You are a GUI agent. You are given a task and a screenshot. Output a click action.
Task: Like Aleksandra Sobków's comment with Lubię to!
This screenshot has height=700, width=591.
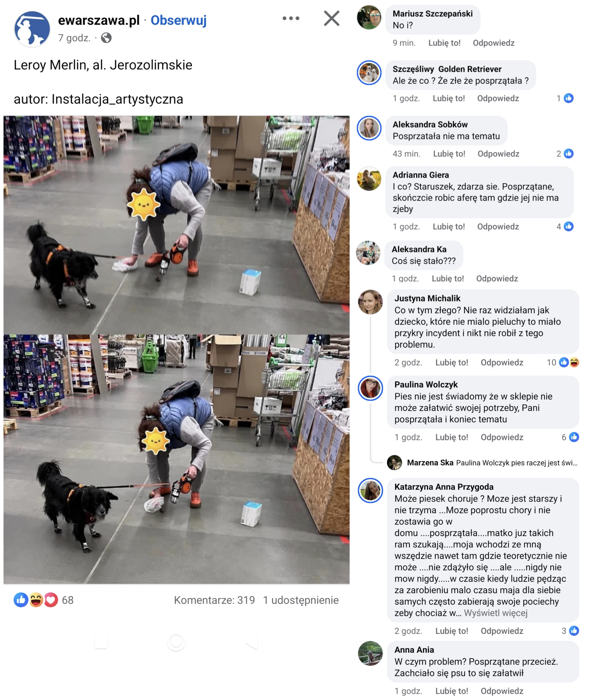(x=449, y=154)
